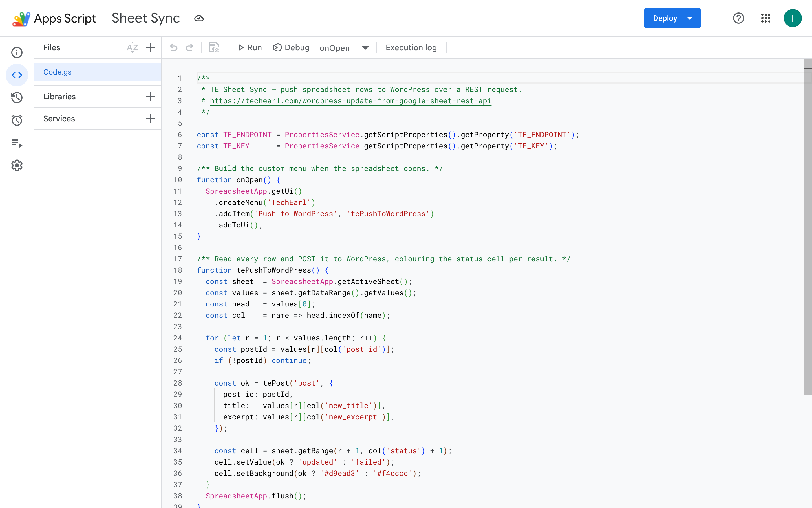Open the Overview info page
812x508 pixels.
(x=17, y=52)
